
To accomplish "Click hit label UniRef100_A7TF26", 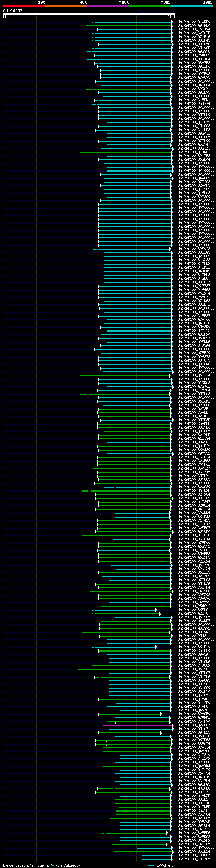I will [194, 535].
